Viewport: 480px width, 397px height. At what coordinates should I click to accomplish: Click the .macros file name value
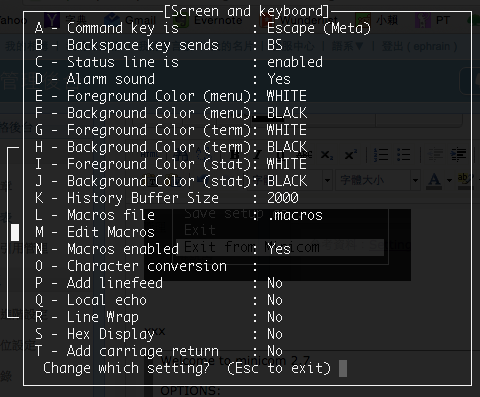coord(295,215)
